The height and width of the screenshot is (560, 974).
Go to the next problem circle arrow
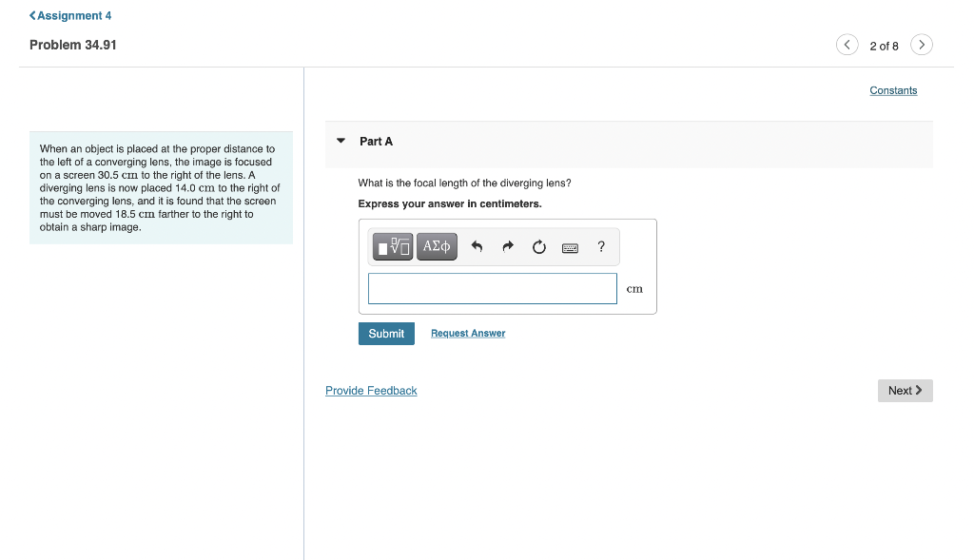921,45
